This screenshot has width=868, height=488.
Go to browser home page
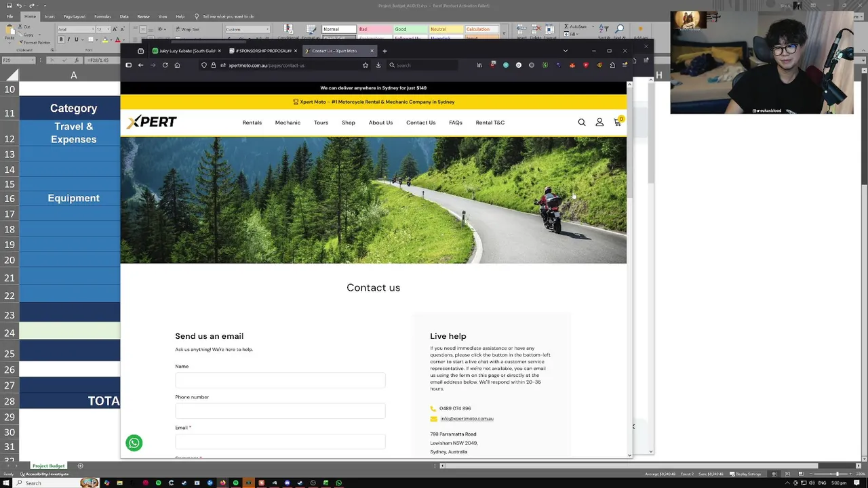pyautogui.click(x=177, y=65)
